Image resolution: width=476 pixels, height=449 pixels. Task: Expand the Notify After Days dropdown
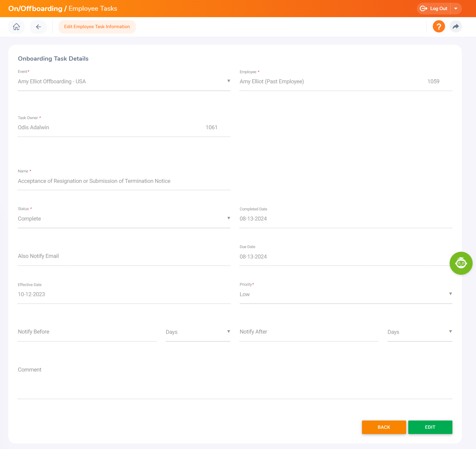(x=451, y=331)
